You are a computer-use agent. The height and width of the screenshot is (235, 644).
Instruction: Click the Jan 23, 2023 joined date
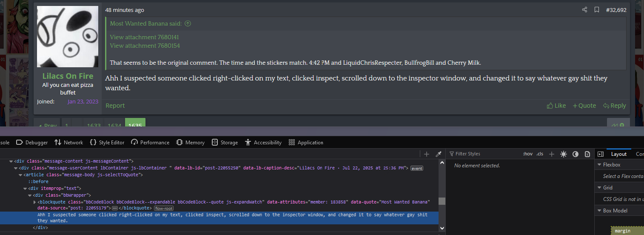tap(83, 102)
